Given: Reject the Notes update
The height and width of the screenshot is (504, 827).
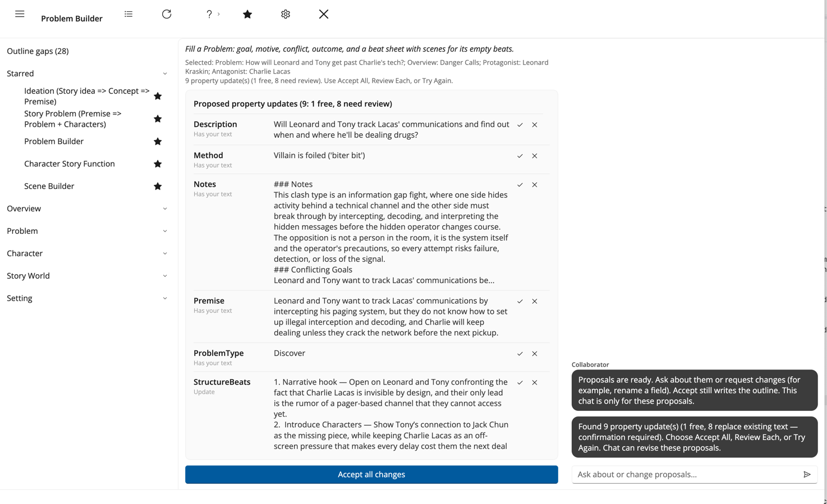Looking at the screenshot, I should (x=535, y=185).
